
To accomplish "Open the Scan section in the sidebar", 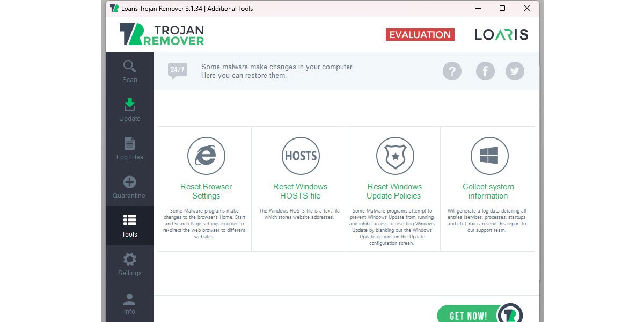I will point(129,71).
